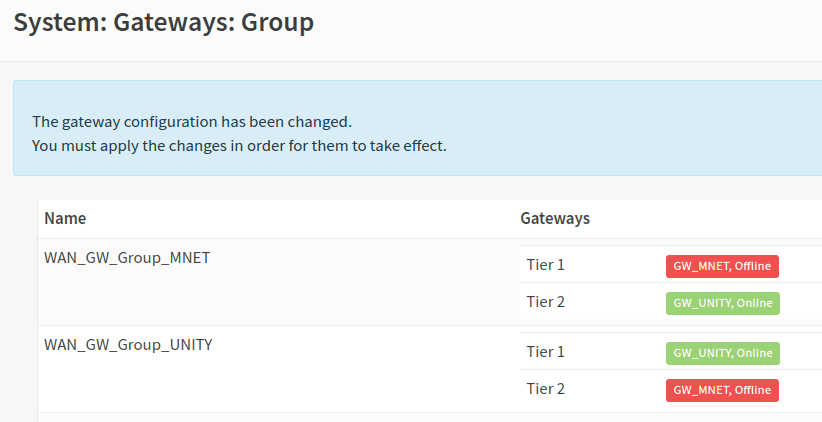Click the Name column header
822x422 pixels.
[x=65, y=218]
